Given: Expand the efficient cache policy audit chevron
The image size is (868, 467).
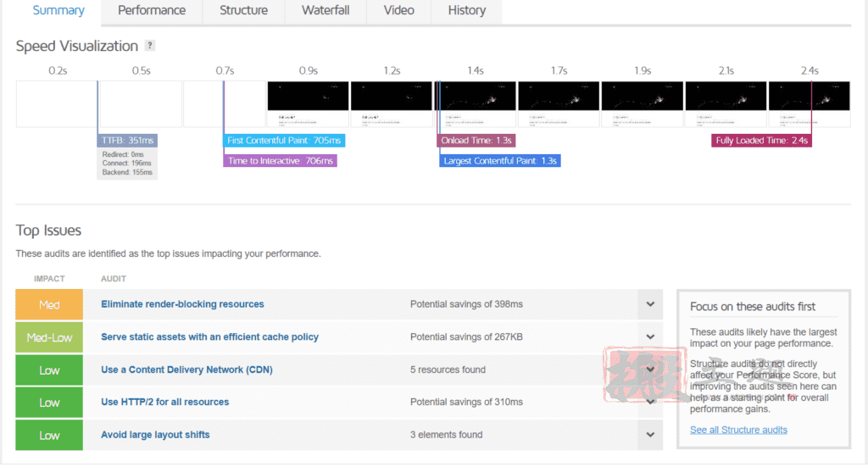Looking at the screenshot, I should [x=650, y=337].
